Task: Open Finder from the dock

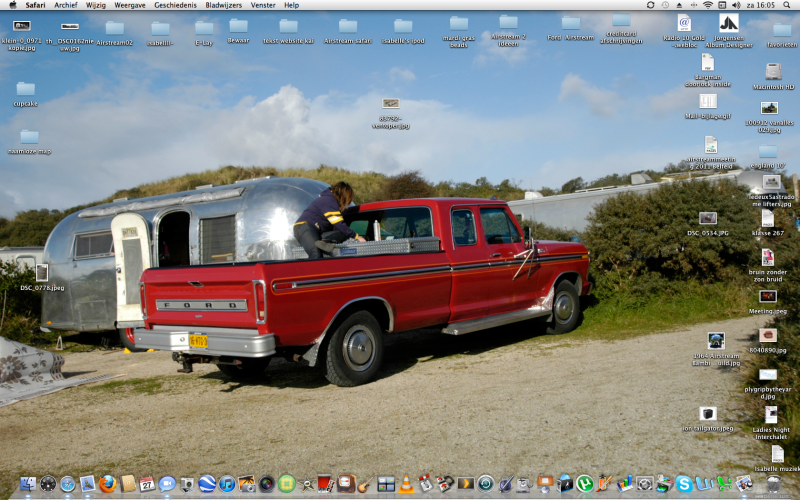Action: (28, 484)
